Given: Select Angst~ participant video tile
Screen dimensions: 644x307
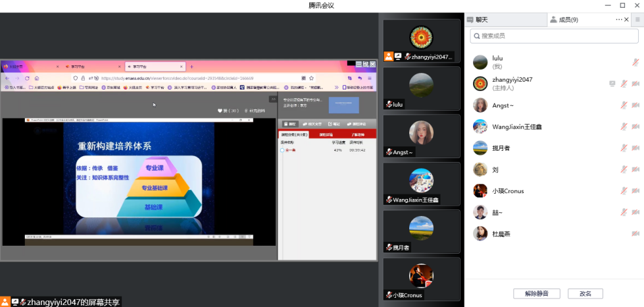Looking at the screenshot, I should pyautogui.click(x=421, y=136).
